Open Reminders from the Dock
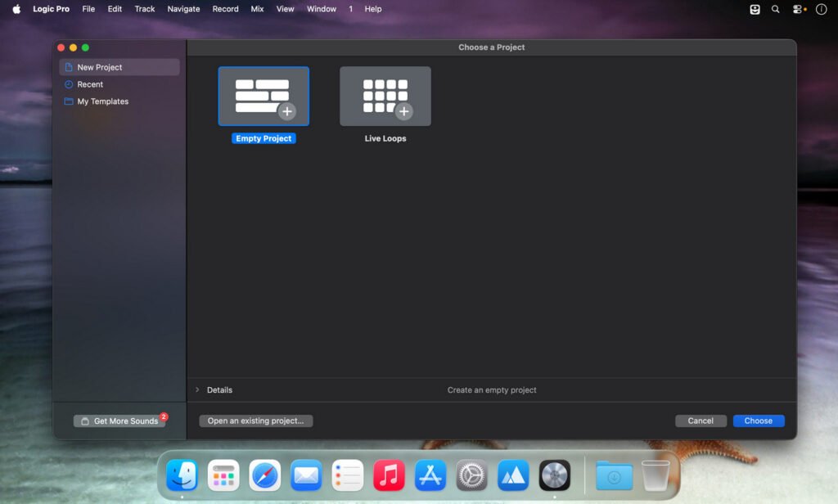Screen dimensions: 838x504 pyautogui.click(x=347, y=475)
